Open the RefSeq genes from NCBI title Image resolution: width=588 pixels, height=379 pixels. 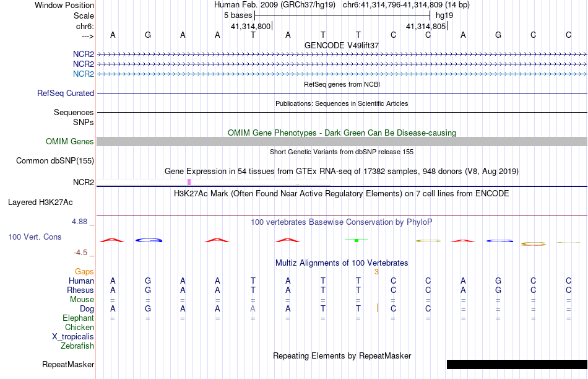[342, 84]
